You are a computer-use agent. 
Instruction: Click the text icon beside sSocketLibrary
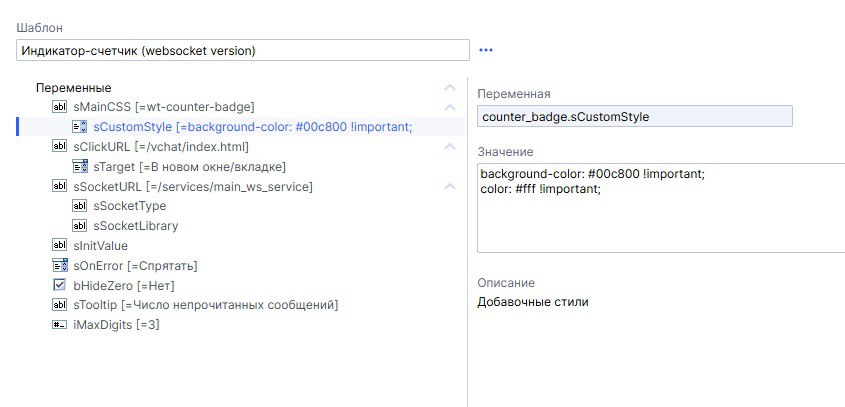80,226
